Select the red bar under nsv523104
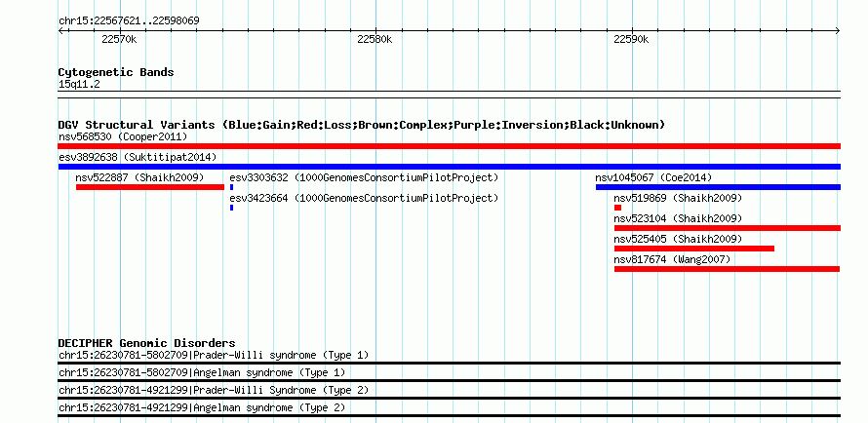 pyautogui.click(x=728, y=228)
